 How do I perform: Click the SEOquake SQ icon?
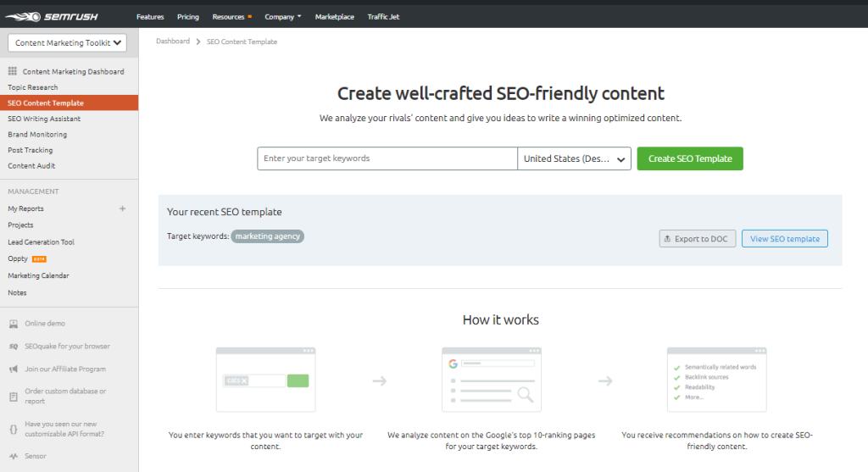(x=14, y=347)
